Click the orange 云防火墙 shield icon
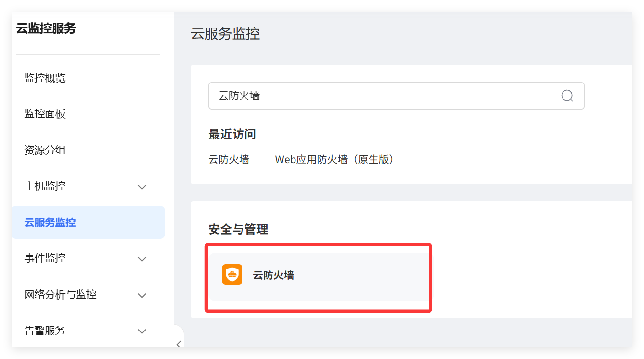The height and width of the screenshot is (359, 644). click(232, 275)
